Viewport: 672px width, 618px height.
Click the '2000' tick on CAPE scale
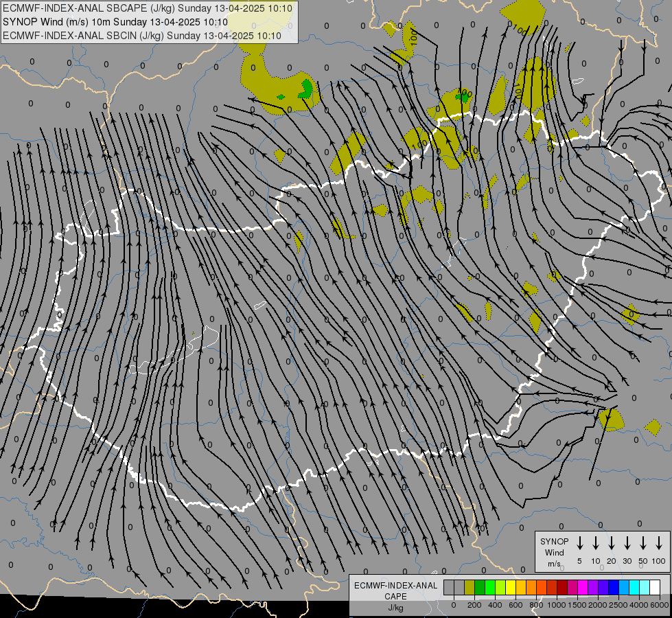coord(598,605)
